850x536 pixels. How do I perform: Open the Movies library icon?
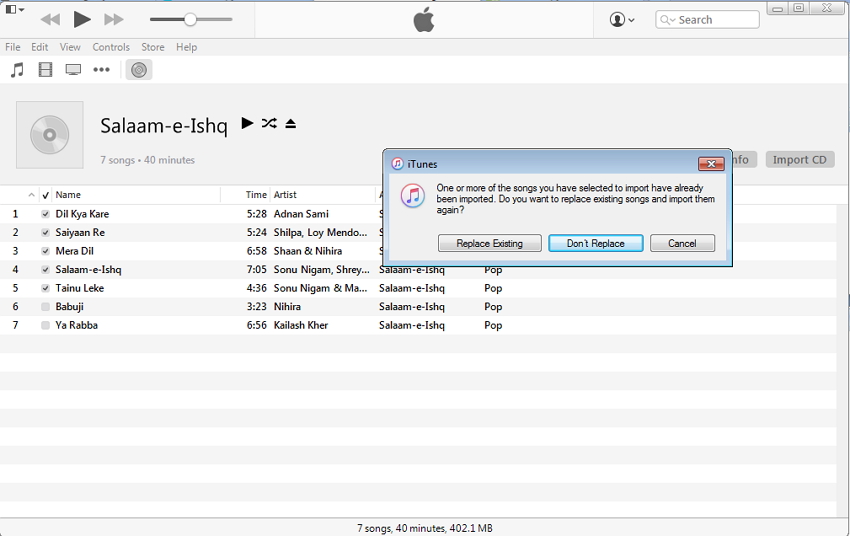tap(45, 70)
